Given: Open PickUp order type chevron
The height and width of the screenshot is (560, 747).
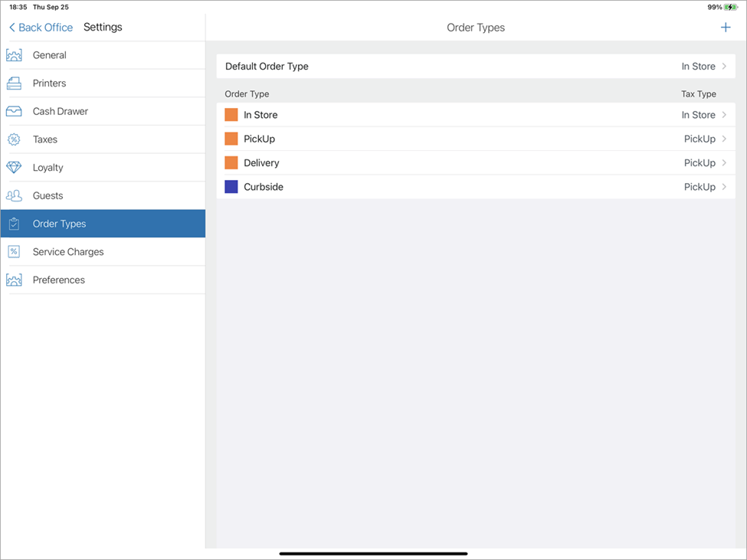Looking at the screenshot, I should 724,139.
